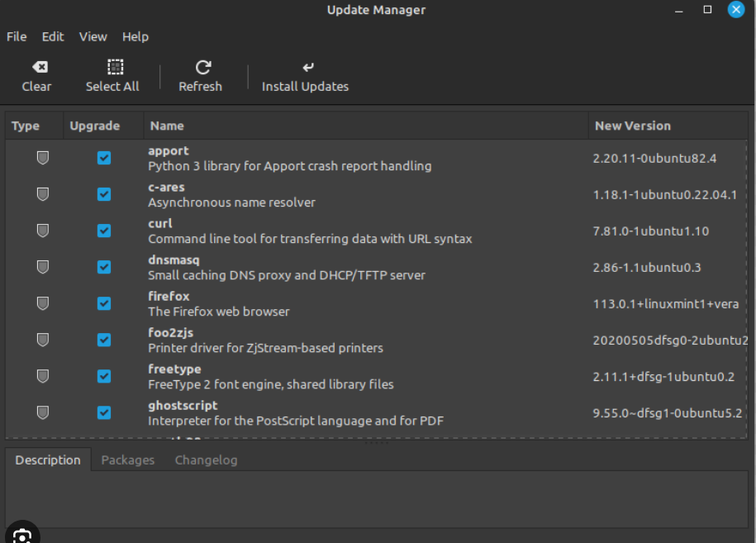This screenshot has height=543, width=756.
Task: Click the shield type icon for firefox
Action: pyautogui.click(x=43, y=303)
